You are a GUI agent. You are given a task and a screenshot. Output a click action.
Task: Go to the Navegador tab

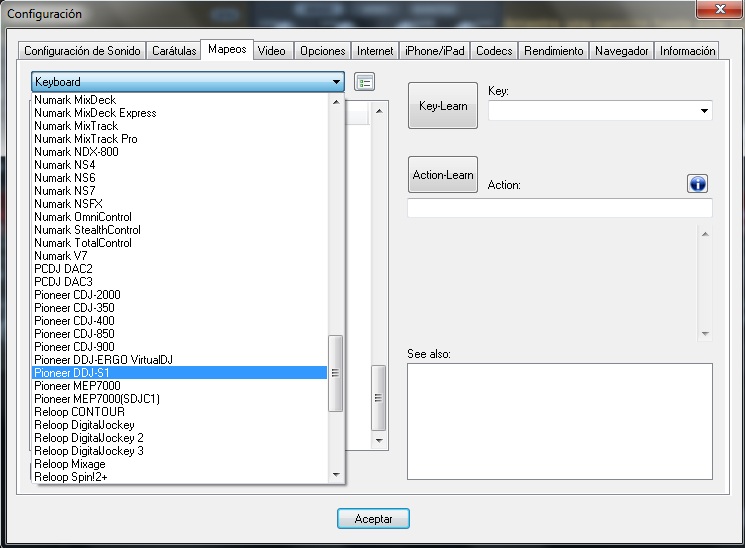click(621, 51)
